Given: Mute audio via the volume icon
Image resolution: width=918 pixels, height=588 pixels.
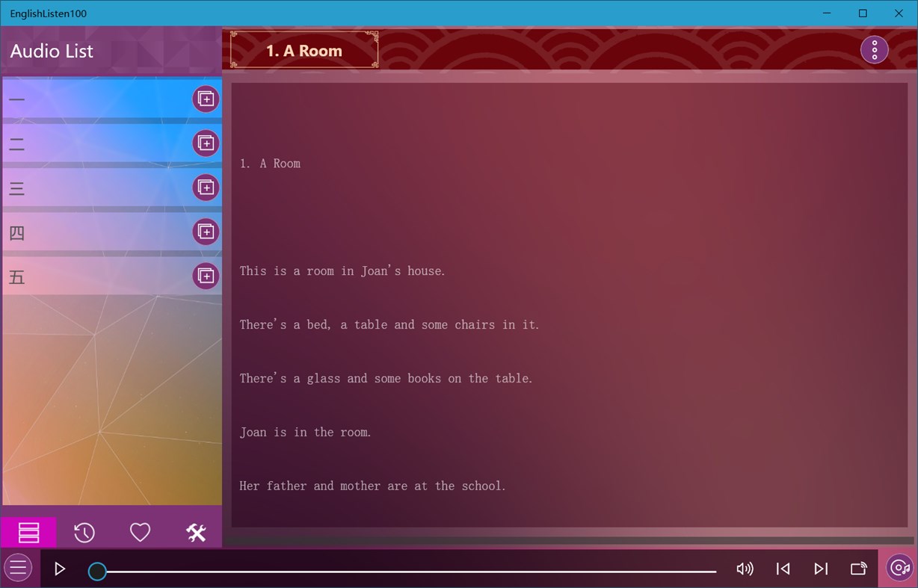Looking at the screenshot, I should coord(745,568).
